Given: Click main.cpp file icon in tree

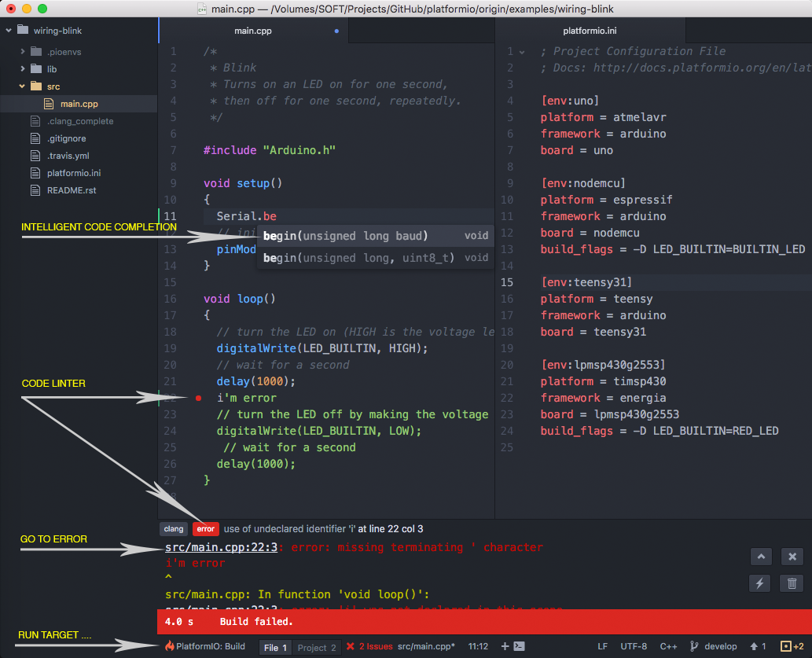Looking at the screenshot, I should tap(49, 104).
